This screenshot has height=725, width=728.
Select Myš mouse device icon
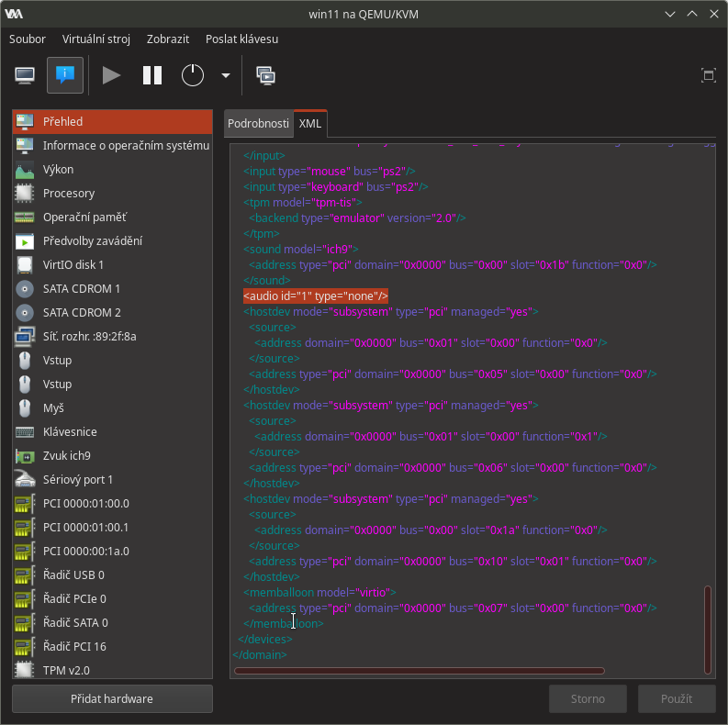(x=25, y=408)
